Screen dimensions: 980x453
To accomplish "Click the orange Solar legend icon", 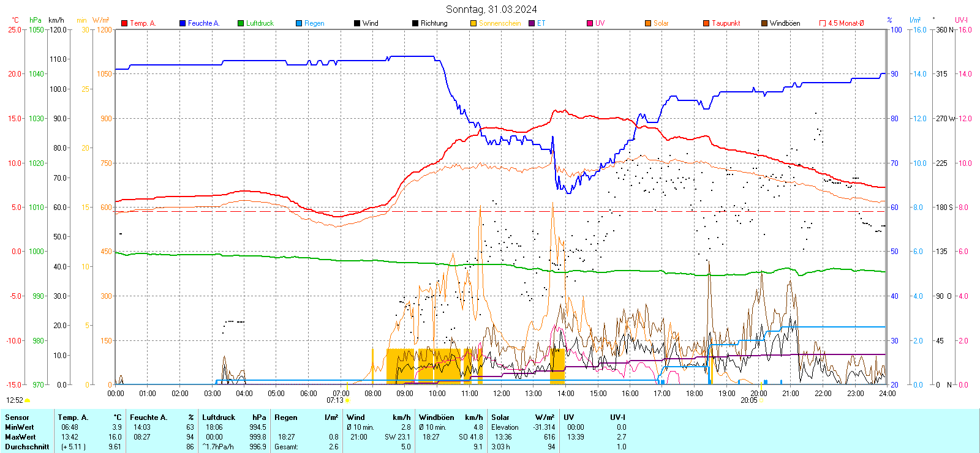I will pos(648,23).
